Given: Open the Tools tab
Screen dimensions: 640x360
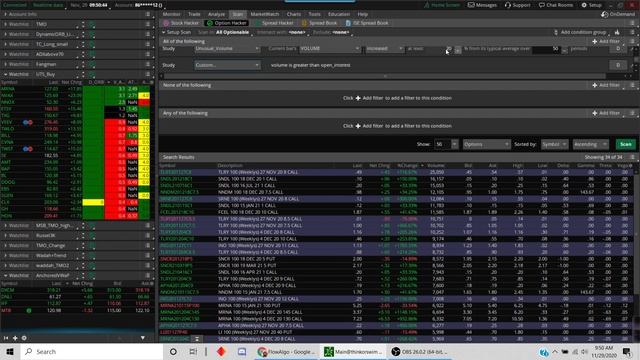Looking at the screenshot, I should pyautogui.click(x=314, y=14).
